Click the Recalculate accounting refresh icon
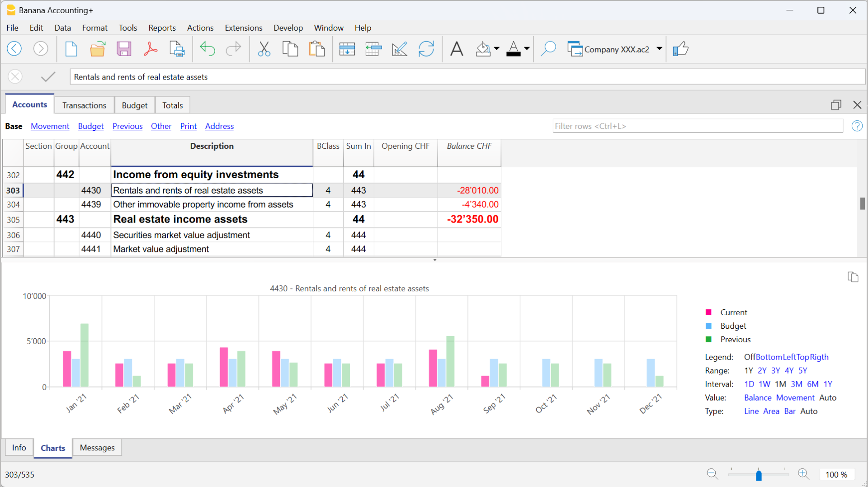 pos(427,49)
